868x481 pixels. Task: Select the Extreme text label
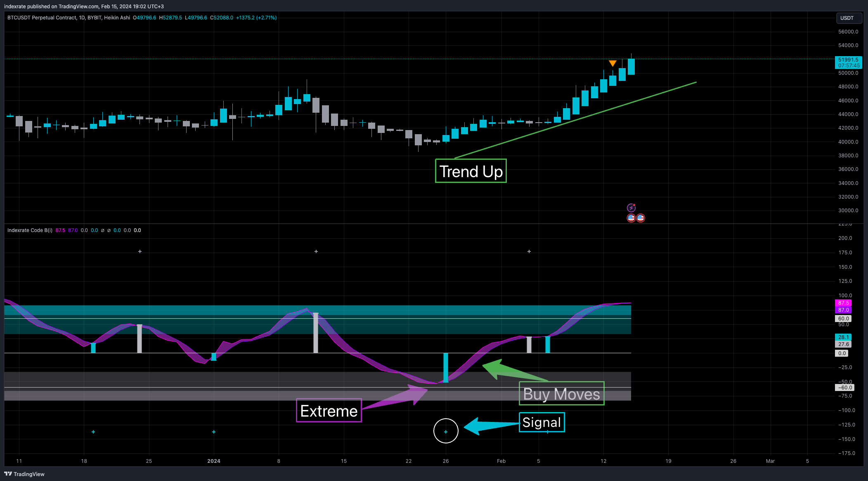329,410
